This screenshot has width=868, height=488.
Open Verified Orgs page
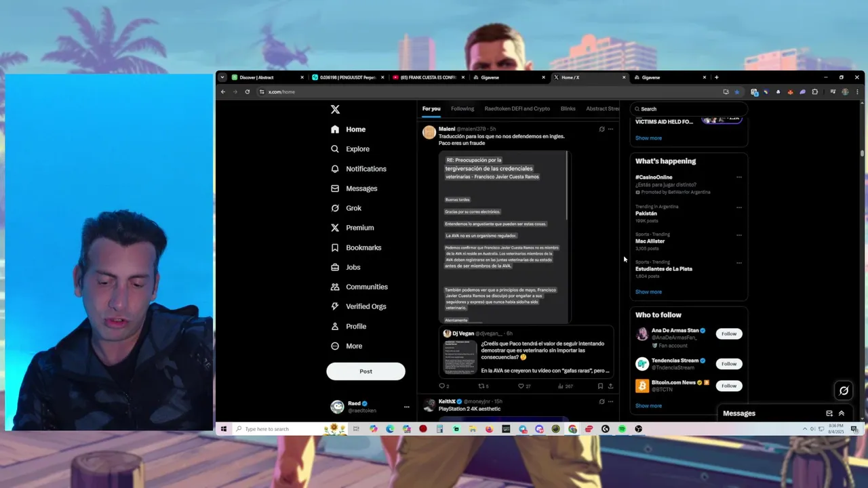coord(359,306)
